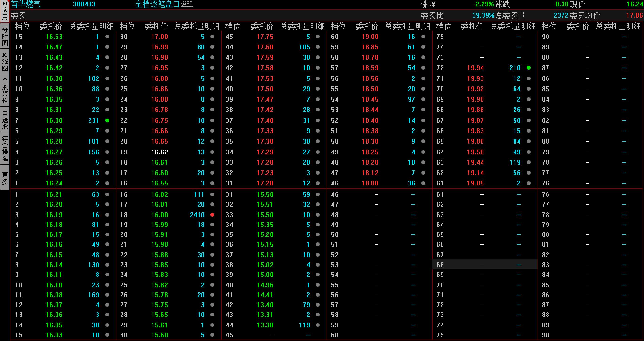Viewport: 644px width, 341px height.
Task: Click the detail dot for sell price 19.05
Action: pos(528,183)
